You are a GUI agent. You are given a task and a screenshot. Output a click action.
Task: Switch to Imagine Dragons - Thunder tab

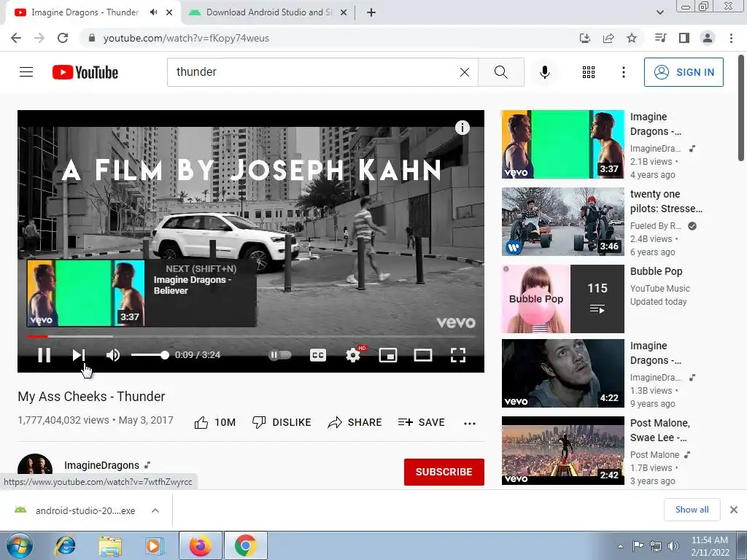coord(85,12)
